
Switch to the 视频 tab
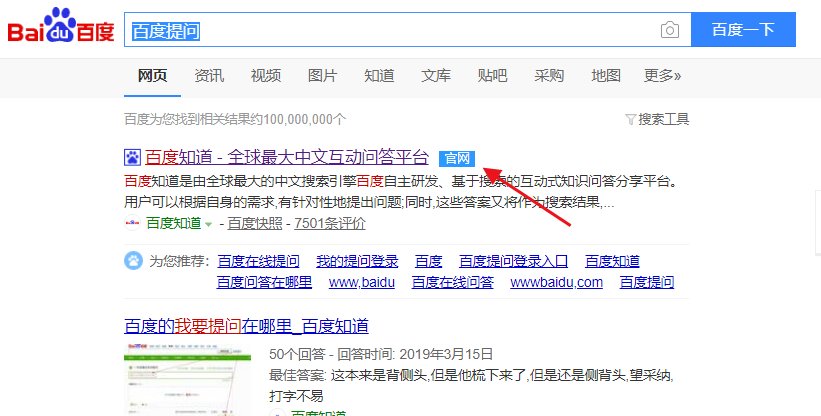266,76
